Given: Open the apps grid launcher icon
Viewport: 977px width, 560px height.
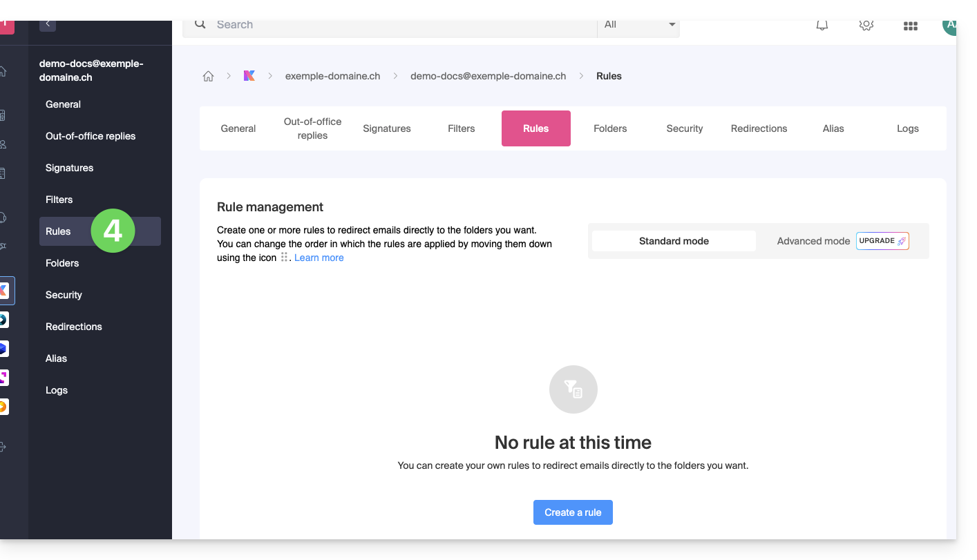Looking at the screenshot, I should 910,26.
